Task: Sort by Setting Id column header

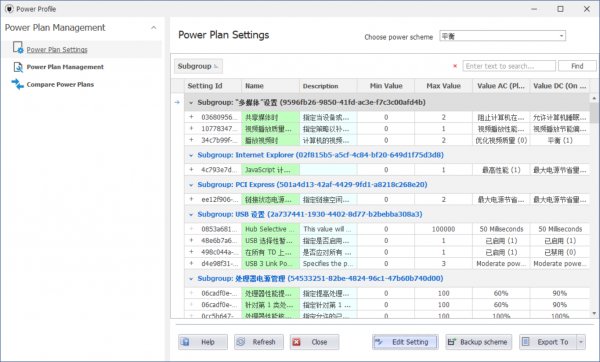Action: coord(213,86)
